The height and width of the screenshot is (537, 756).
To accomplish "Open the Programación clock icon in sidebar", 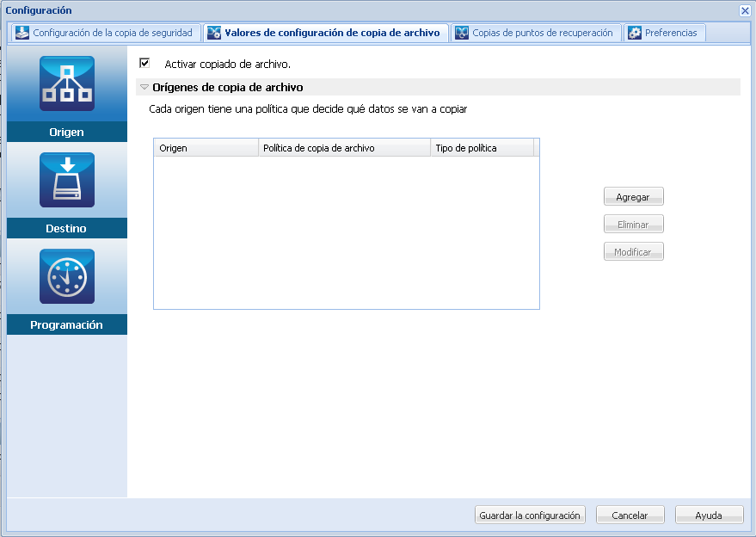I will click(x=66, y=276).
